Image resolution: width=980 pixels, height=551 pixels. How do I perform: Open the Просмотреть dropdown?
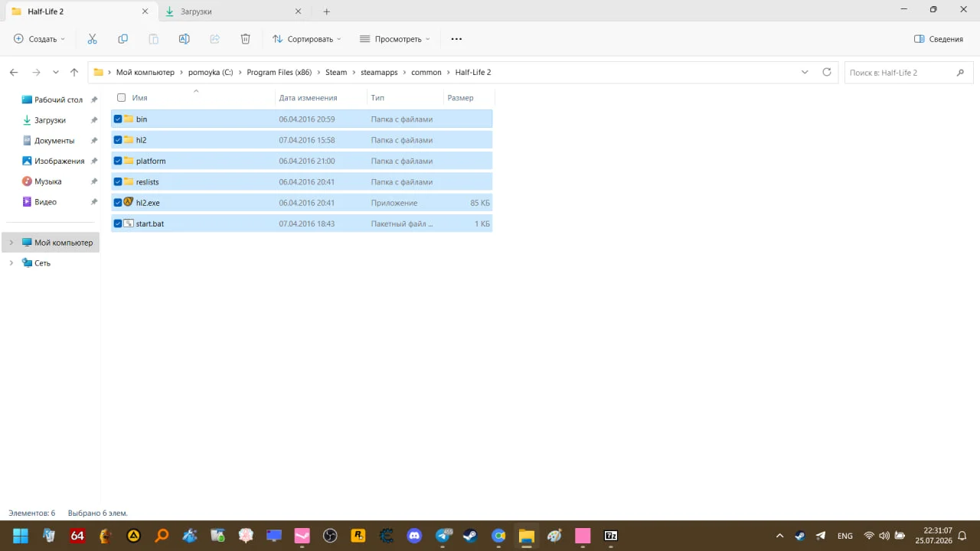click(x=395, y=39)
